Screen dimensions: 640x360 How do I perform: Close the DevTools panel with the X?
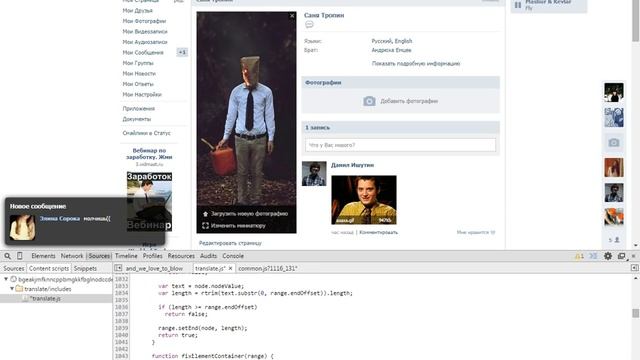(x=633, y=256)
